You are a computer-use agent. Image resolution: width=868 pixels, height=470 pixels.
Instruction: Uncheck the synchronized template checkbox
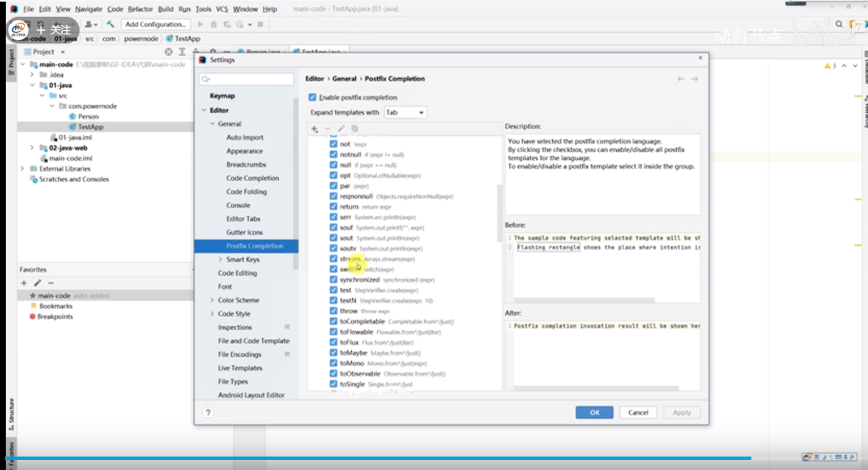333,280
